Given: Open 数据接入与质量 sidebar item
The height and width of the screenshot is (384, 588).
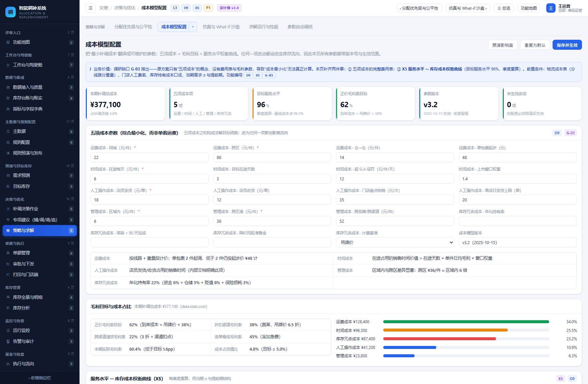Looking at the screenshot, I should (x=40, y=87).
